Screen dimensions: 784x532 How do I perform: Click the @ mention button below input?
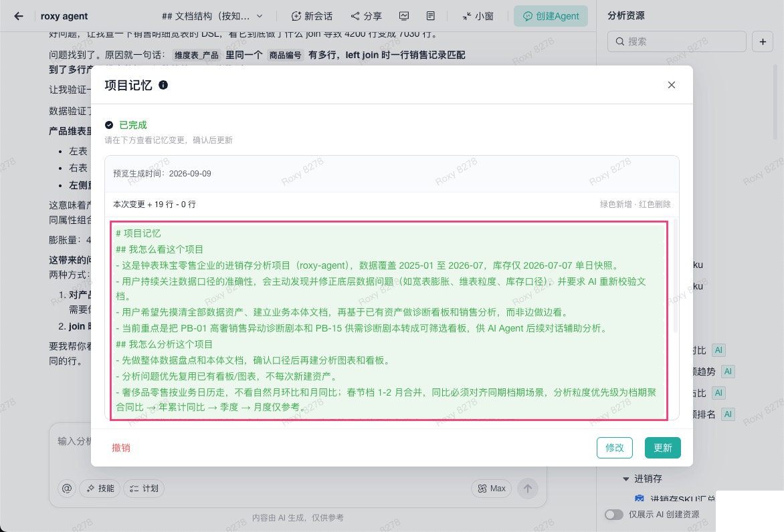pos(67,488)
